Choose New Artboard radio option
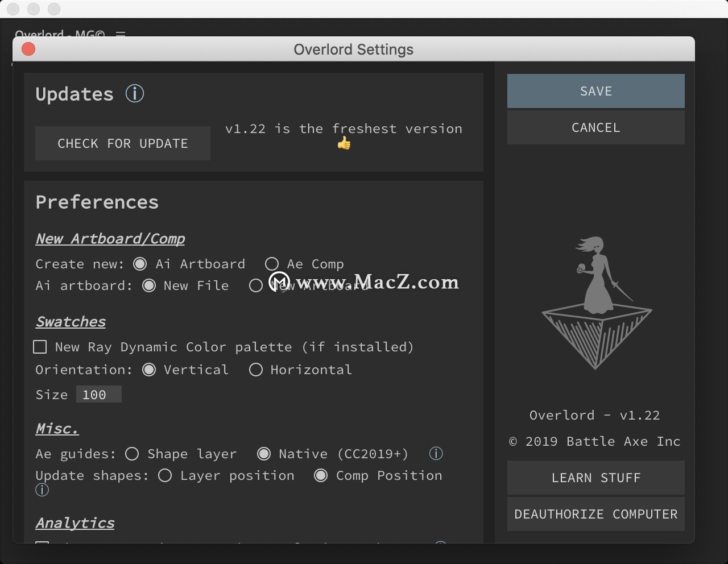 [256, 285]
